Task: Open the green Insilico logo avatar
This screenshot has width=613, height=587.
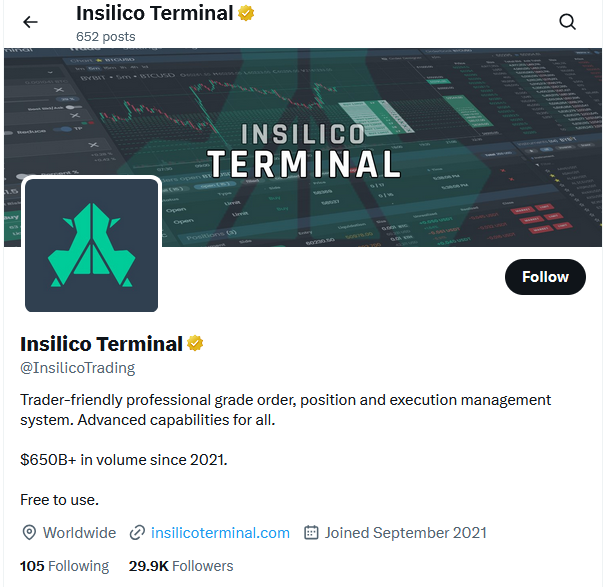Action: (x=92, y=245)
